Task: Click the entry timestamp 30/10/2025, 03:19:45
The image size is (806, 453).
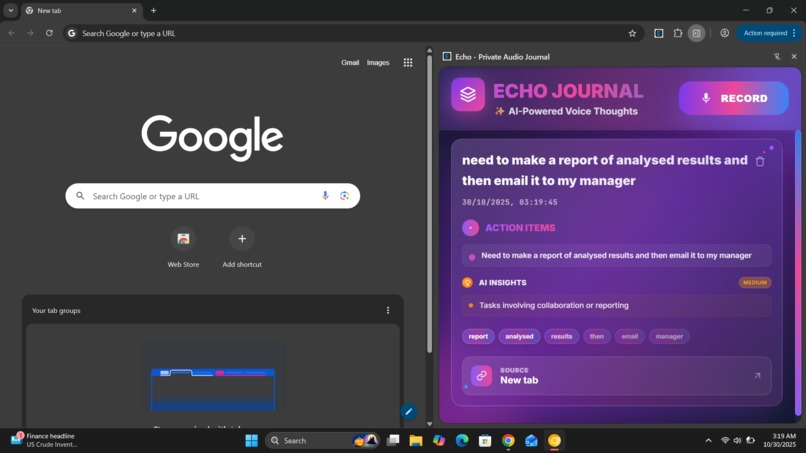Action: click(x=509, y=202)
